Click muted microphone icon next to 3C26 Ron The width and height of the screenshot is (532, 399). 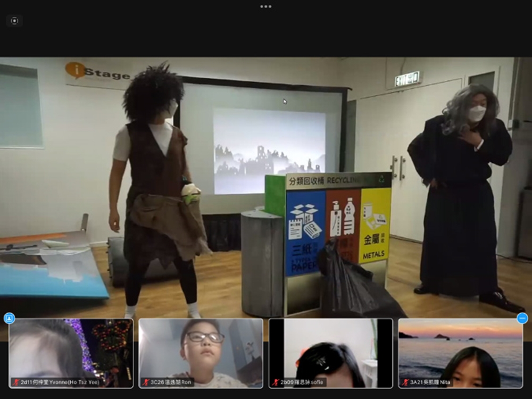coord(146,382)
